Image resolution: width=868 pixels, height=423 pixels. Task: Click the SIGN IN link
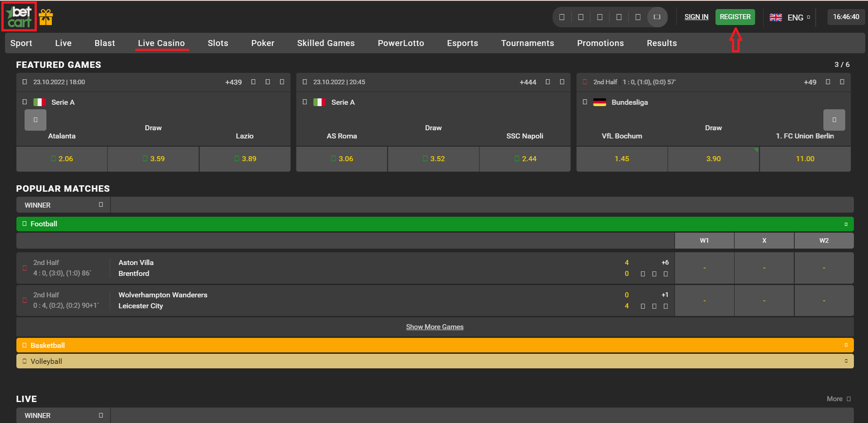(696, 17)
